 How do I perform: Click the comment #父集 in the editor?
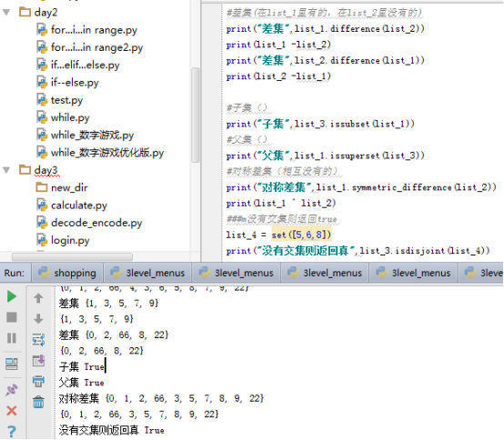click(247, 140)
